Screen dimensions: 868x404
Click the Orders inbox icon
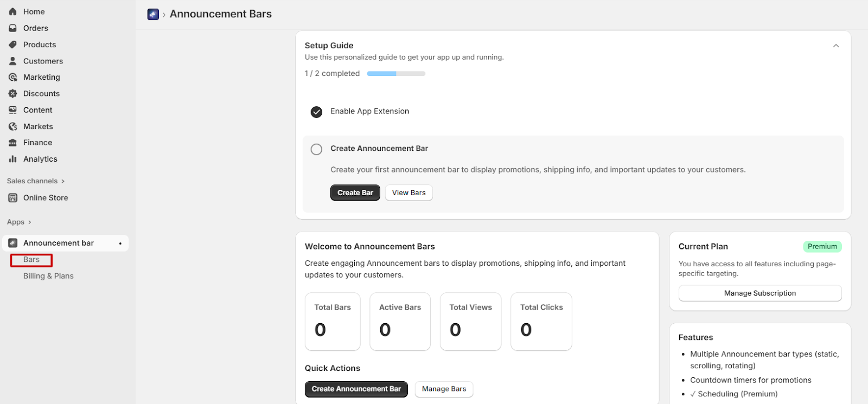(x=12, y=28)
